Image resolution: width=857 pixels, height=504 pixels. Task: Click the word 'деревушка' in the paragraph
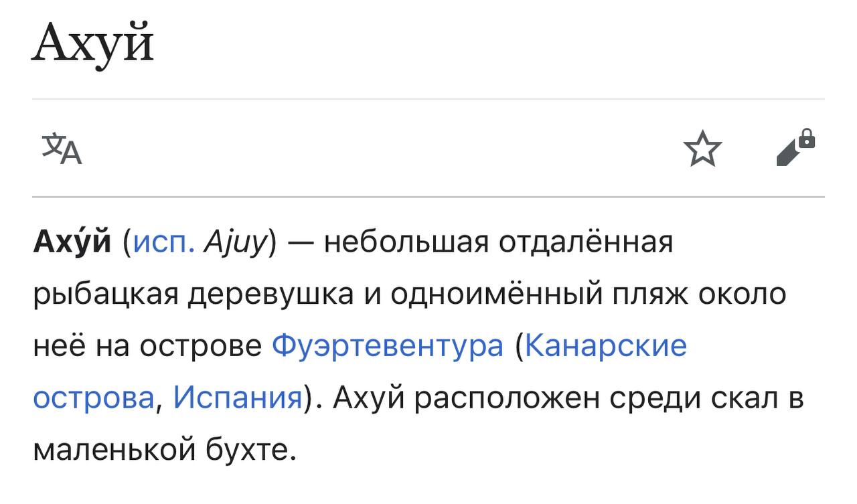point(270,295)
